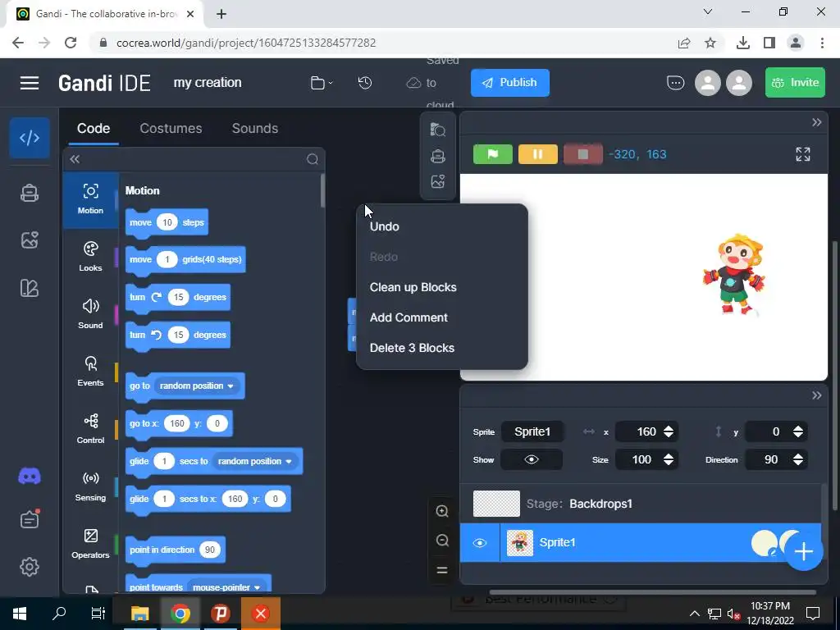840x630 pixels.
Task: Open the hamburger main menu
Action: tap(30, 83)
